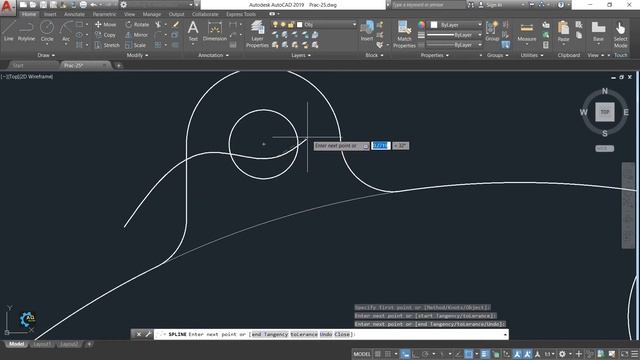Switch to the Model layout tab
640x360 pixels.
point(16,344)
